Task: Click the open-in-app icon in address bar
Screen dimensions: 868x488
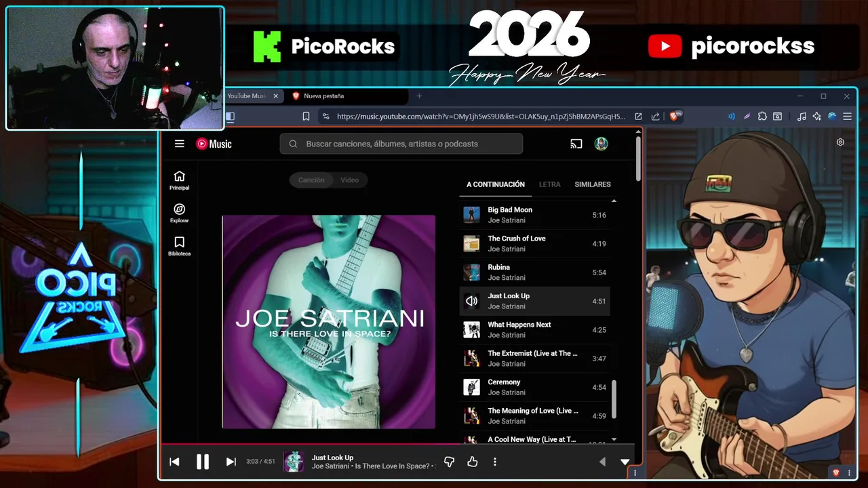Action: (638, 117)
